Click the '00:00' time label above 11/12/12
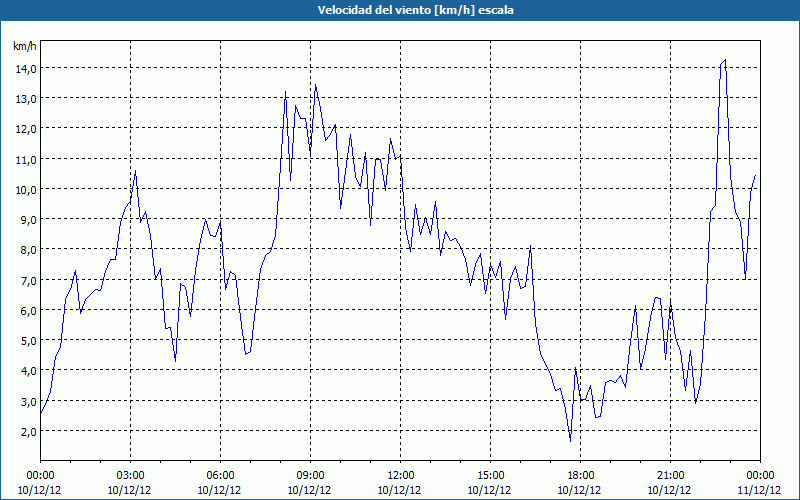This screenshot has width=800, height=500. pyautogui.click(x=760, y=476)
